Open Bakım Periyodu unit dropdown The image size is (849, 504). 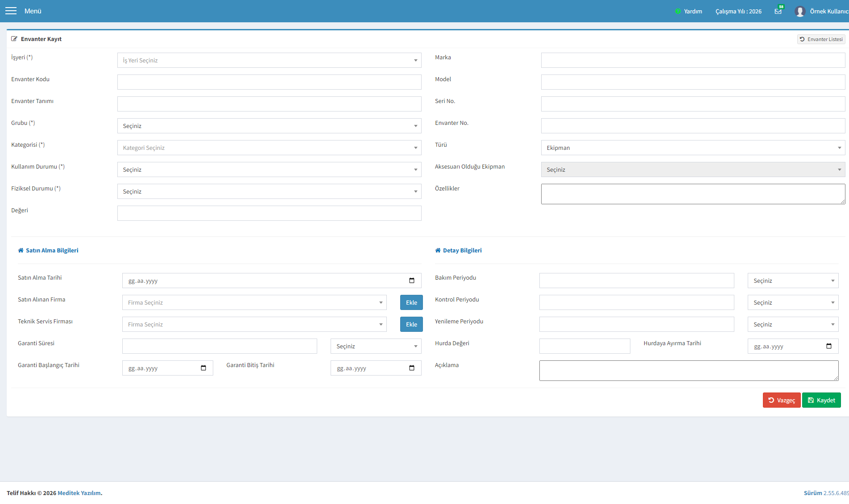pyautogui.click(x=793, y=281)
